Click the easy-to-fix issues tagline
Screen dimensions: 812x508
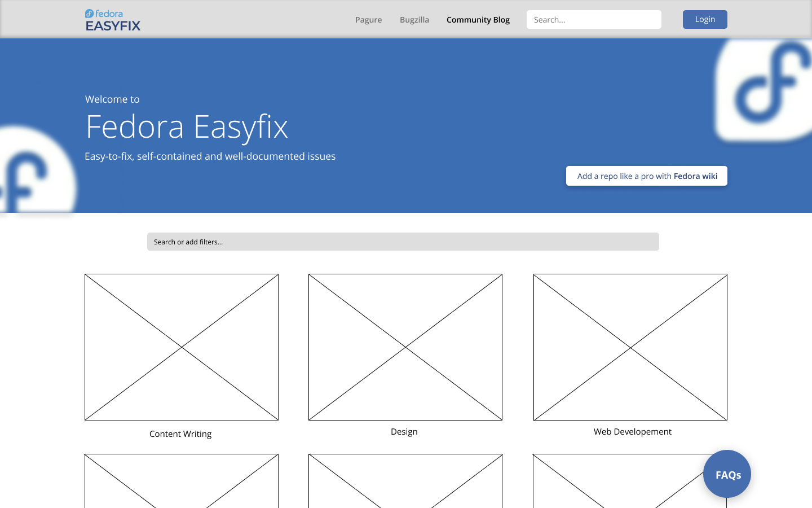click(210, 156)
